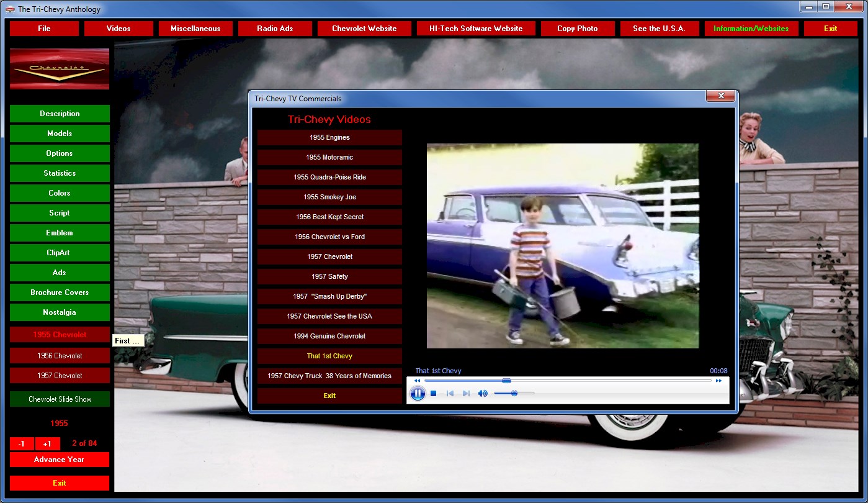Play 1957 Chevrolet in the video list
Viewport: 868px width, 503px height.
pos(329,257)
